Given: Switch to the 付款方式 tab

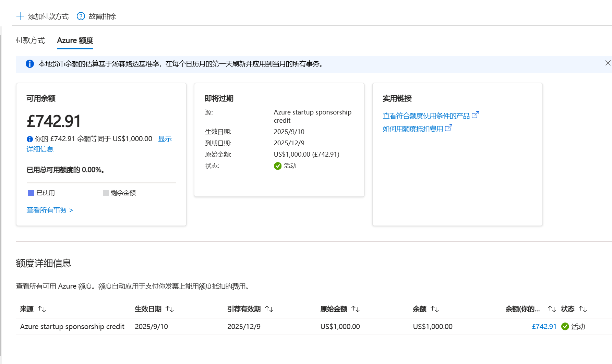Looking at the screenshot, I should pos(30,40).
